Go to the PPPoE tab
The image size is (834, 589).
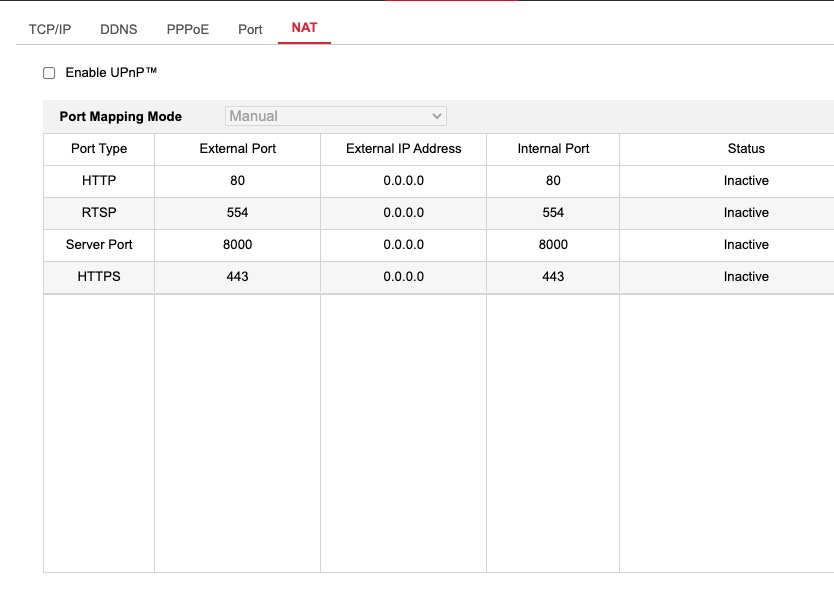pos(188,29)
